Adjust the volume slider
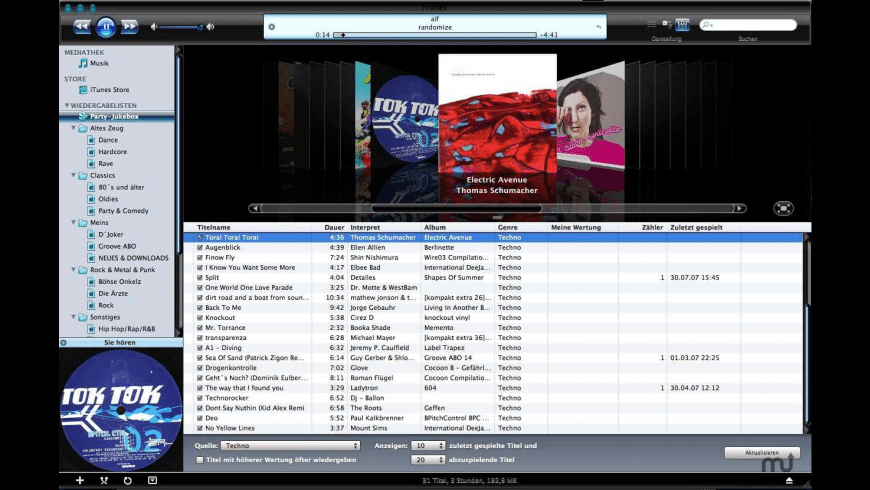 coord(181,27)
